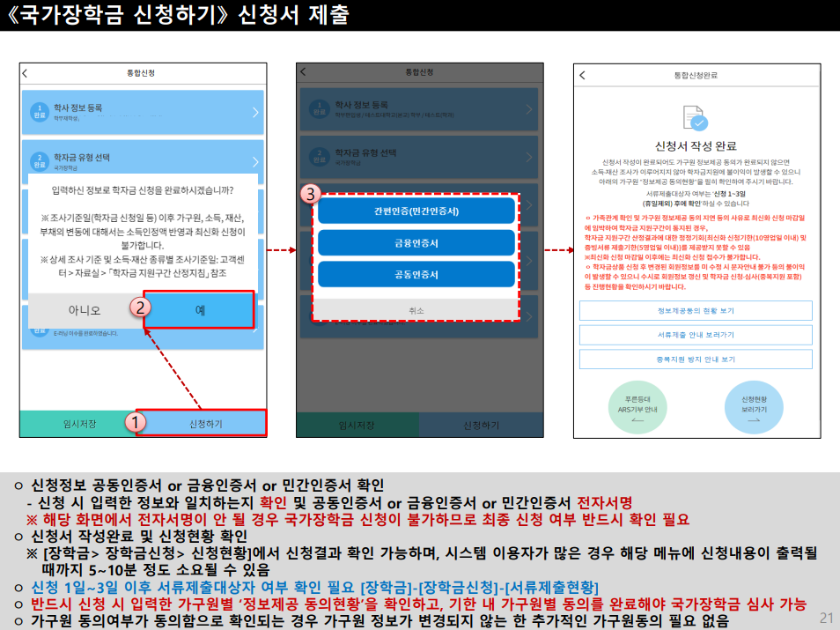Click the document check-mark completion icon
Viewport: 840px width, 630px height.
click(696, 116)
